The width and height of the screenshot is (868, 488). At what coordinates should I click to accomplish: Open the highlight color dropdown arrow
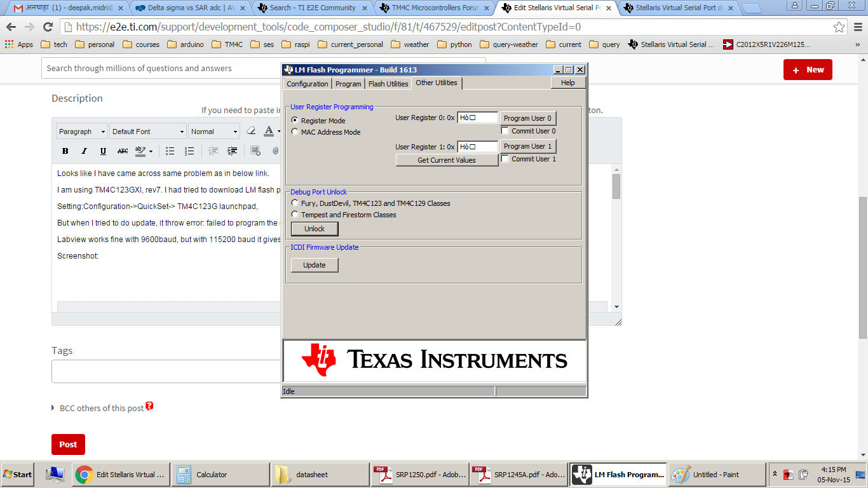click(x=151, y=152)
